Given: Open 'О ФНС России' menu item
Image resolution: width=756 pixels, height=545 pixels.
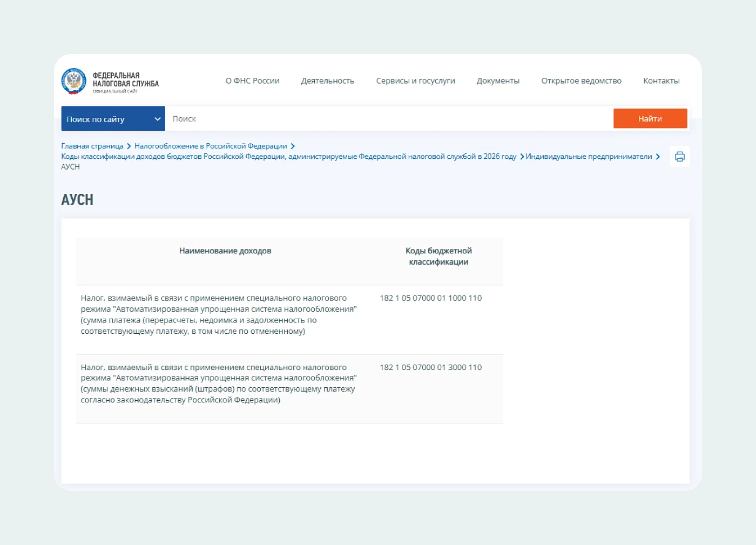Looking at the screenshot, I should tap(252, 81).
